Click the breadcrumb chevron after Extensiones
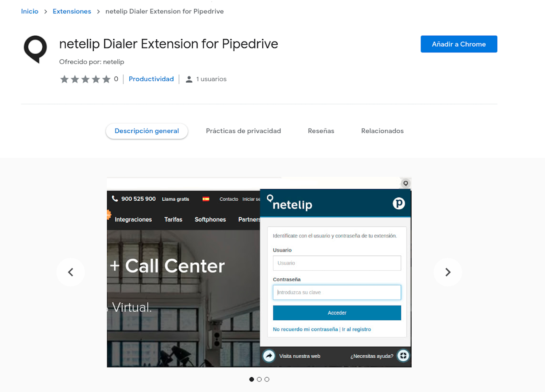Image resolution: width=545 pixels, height=392 pixels. [x=98, y=12]
